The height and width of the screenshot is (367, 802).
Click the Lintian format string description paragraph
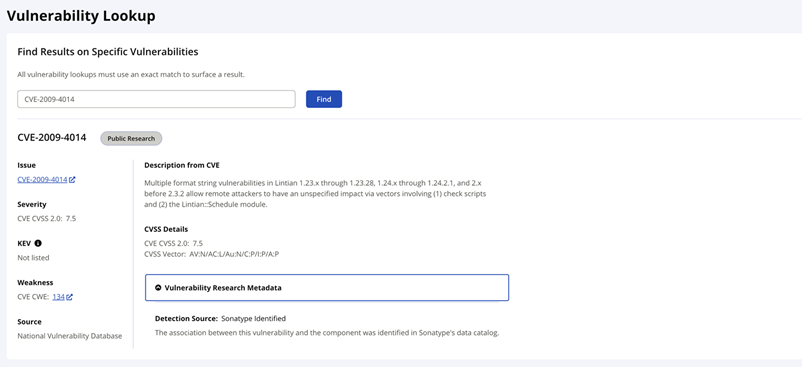[315, 194]
